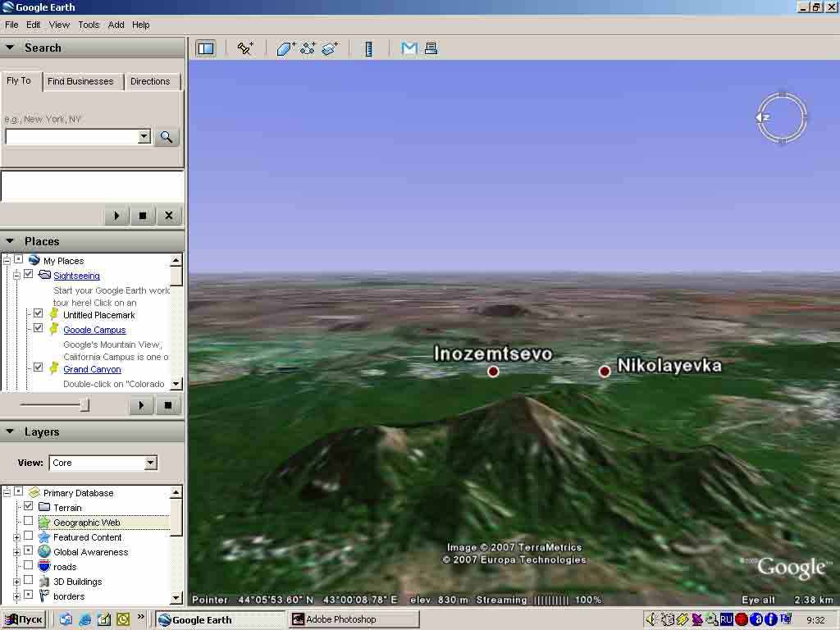This screenshot has width=840, height=630.
Task: Click the Global Awareness globe icon
Action: click(x=44, y=551)
